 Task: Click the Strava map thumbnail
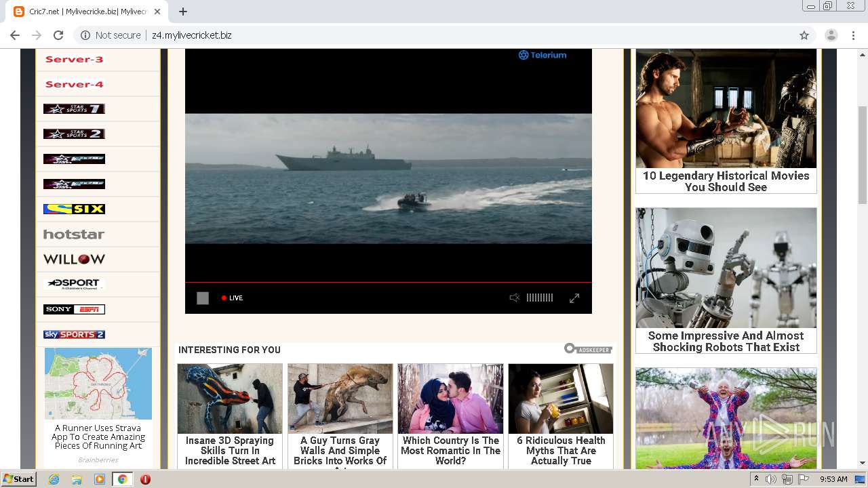click(x=98, y=384)
